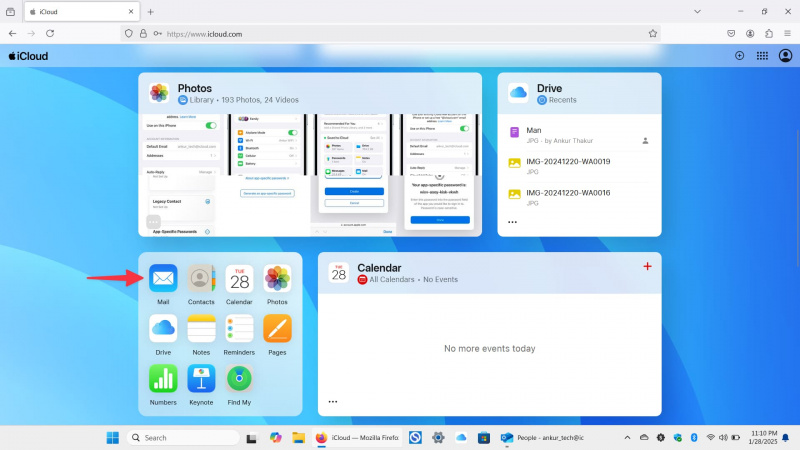
Task: Open the Photos app icon in grid
Action: click(x=277, y=279)
